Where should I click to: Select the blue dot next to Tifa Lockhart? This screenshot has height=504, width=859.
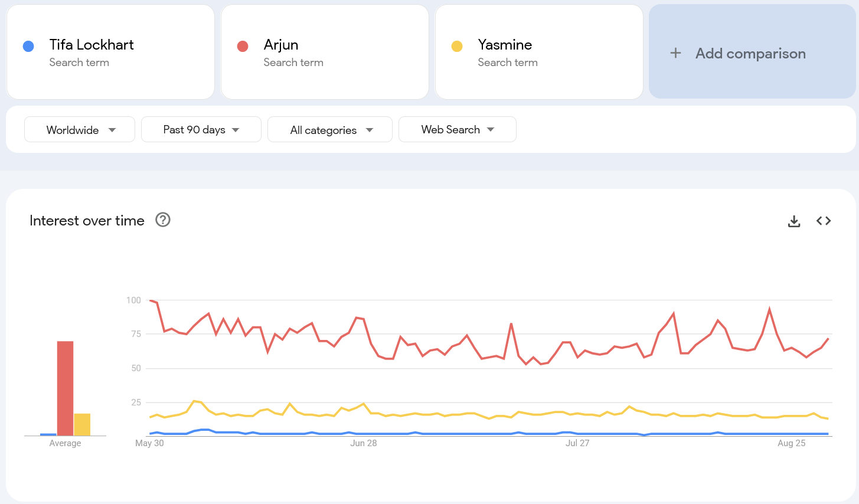pyautogui.click(x=28, y=47)
